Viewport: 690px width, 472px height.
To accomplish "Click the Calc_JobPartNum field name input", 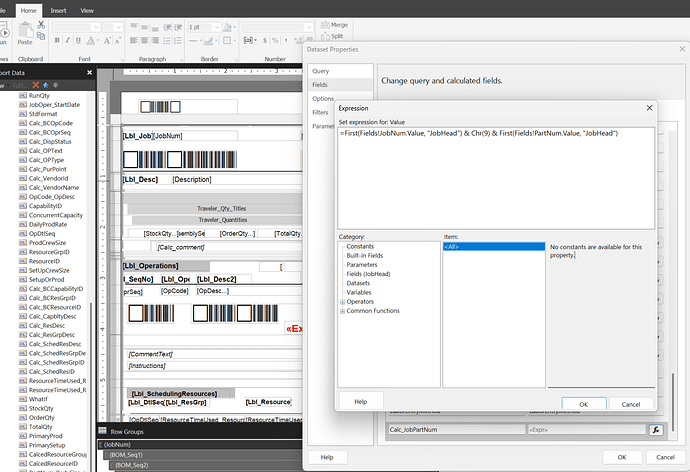I will tap(456, 429).
